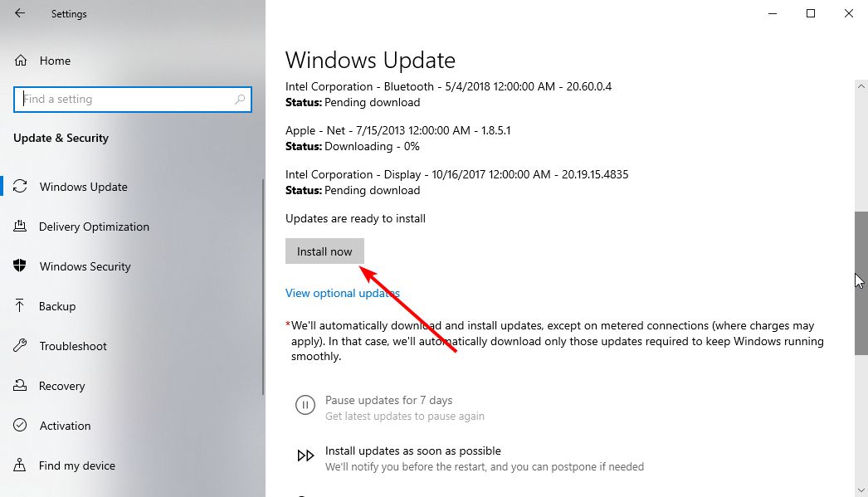Click 'Get latest updates to pause again' text
This screenshot has height=497, width=868.
(x=405, y=417)
